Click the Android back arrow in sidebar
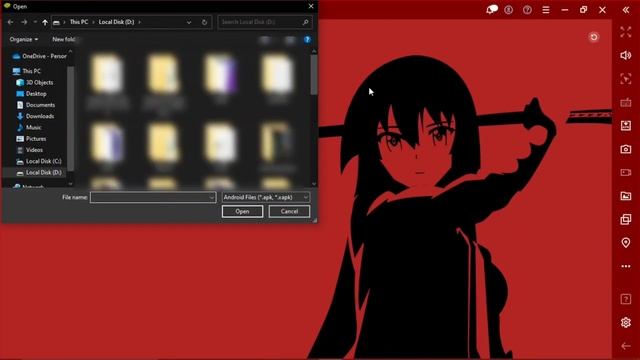 (626, 346)
